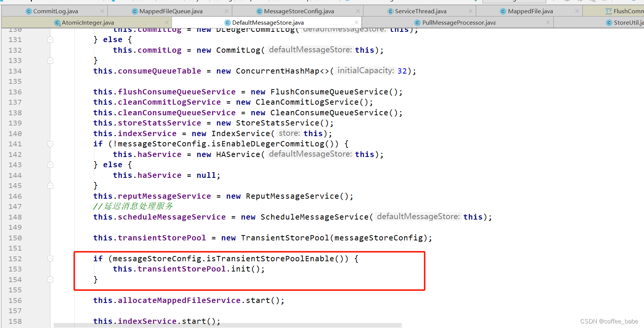
Task: Close the MessageStoreConfig.java tab
Action: click(x=358, y=11)
